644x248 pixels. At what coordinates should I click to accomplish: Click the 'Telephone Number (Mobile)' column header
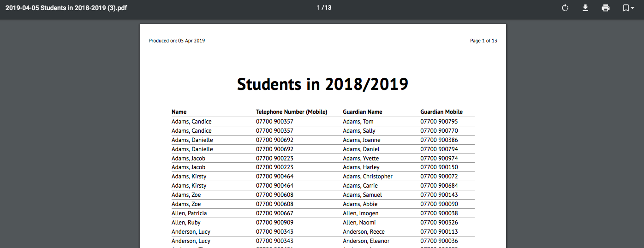[x=291, y=112]
